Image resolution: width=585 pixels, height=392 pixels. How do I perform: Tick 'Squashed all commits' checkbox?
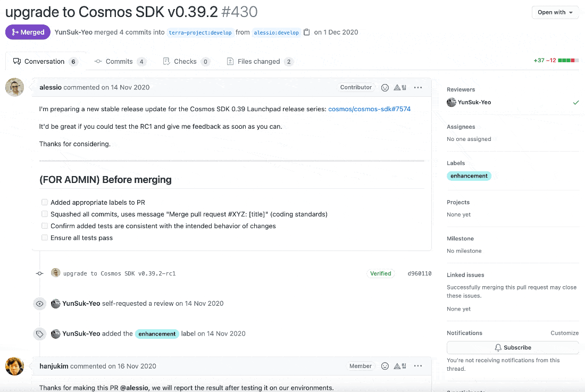pos(45,214)
